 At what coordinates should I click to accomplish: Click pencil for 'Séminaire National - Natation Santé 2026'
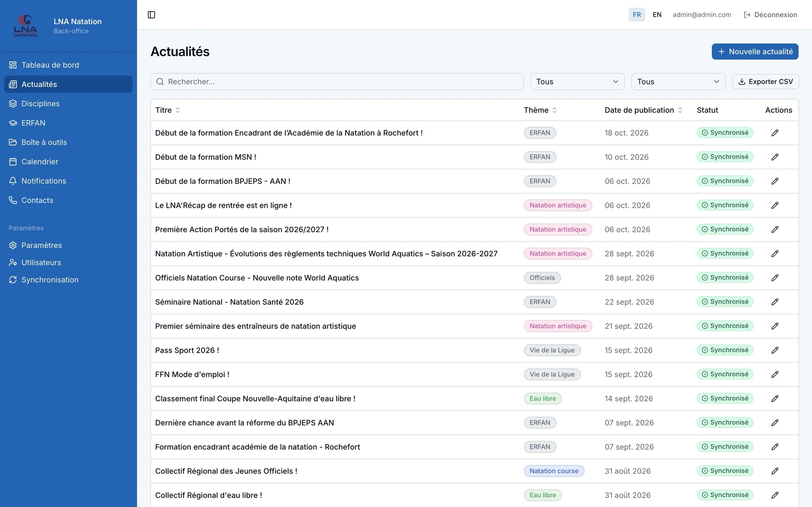tap(775, 302)
